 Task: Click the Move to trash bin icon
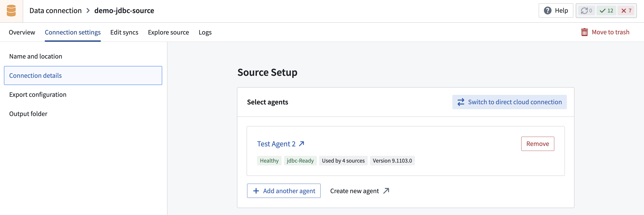[x=584, y=32]
